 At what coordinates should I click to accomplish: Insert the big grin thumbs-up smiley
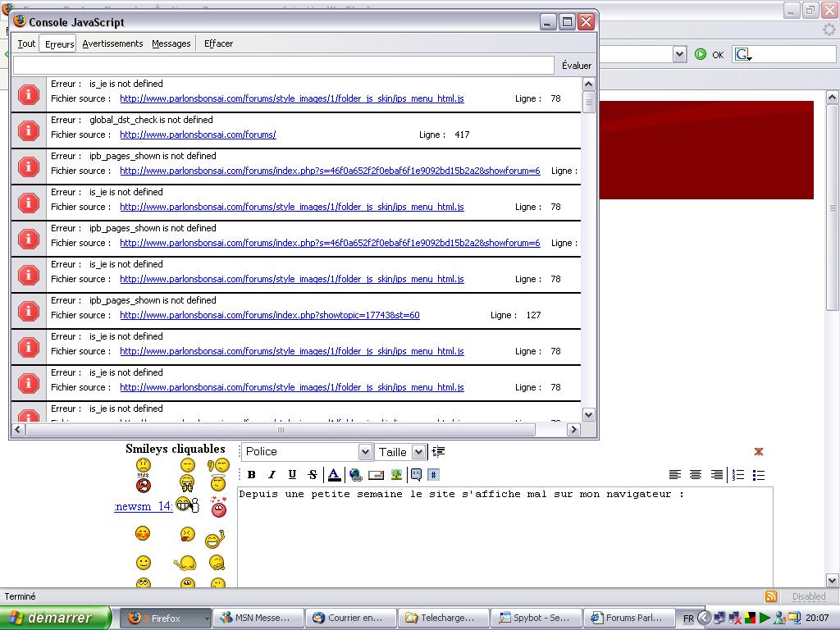click(x=188, y=504)
